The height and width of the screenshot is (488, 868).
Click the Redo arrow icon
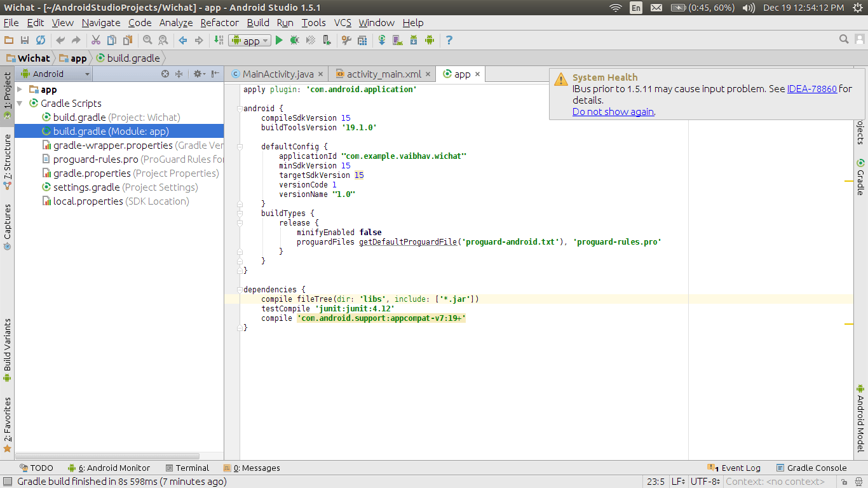(76, 40)
